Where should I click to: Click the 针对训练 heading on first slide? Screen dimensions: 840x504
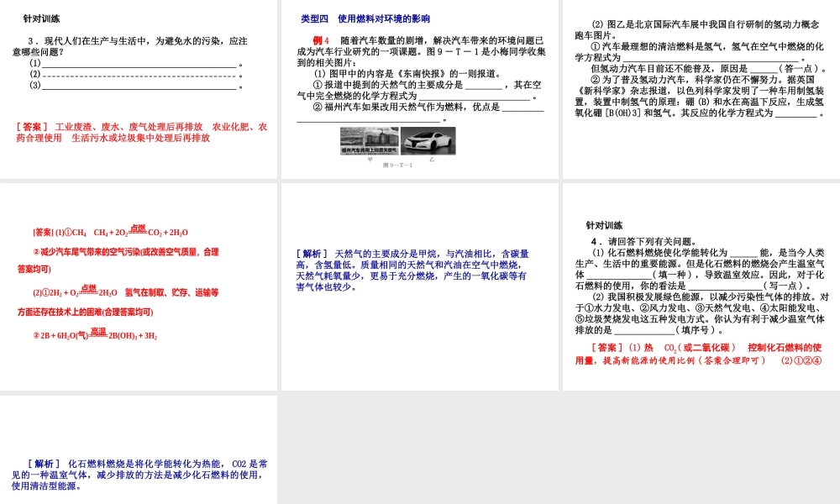pyautogui.click(x=42, y=18)
